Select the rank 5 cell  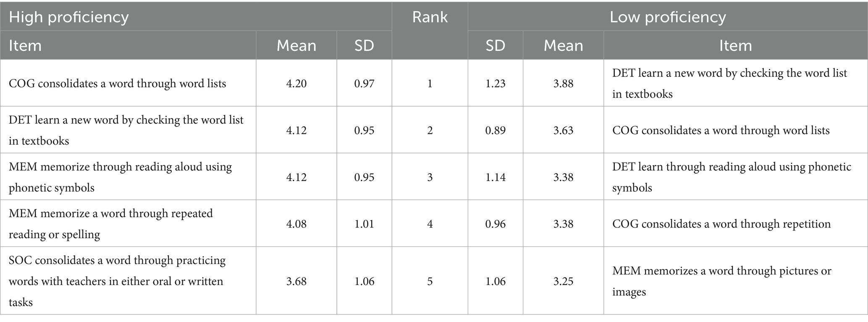tap(430, 281)
